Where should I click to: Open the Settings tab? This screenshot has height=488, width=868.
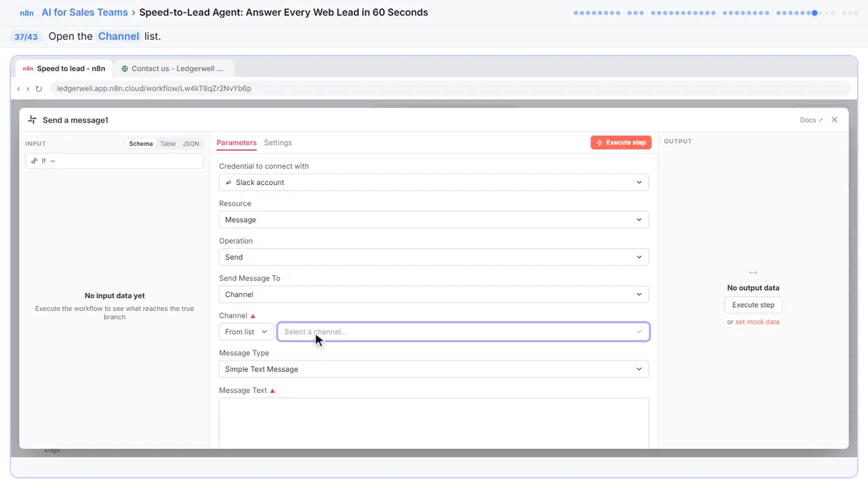(x=278, y=143)
